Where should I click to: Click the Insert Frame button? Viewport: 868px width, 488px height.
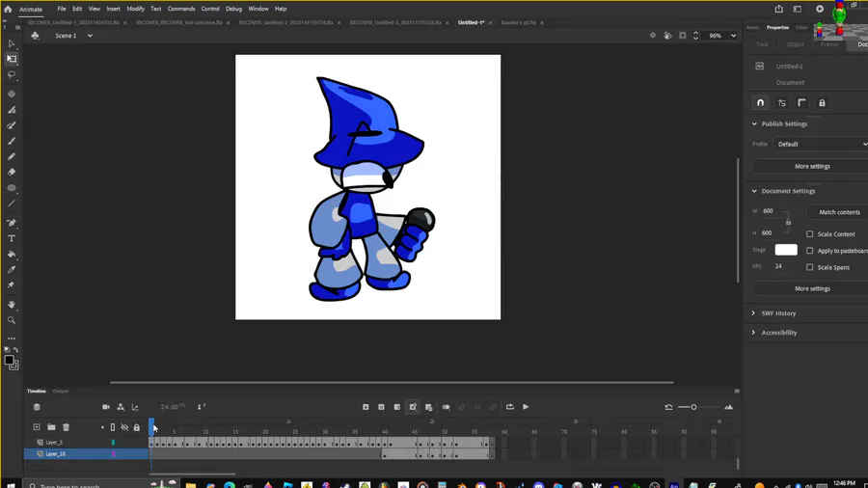[397, 407]
